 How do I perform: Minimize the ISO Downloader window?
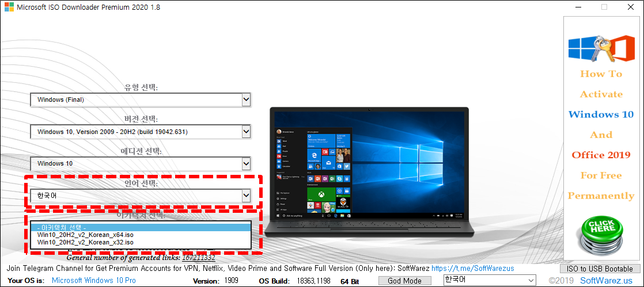[578, 7]
